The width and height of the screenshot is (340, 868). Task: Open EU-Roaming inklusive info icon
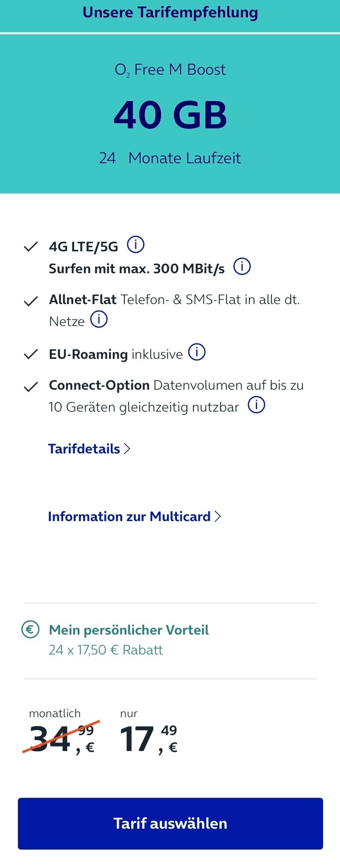click(x=197, y=352)
